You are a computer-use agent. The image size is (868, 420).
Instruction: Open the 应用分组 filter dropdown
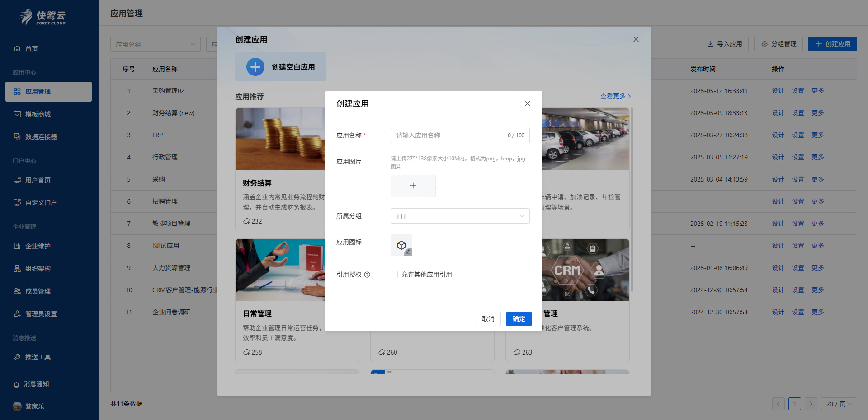tap(155, 44)
